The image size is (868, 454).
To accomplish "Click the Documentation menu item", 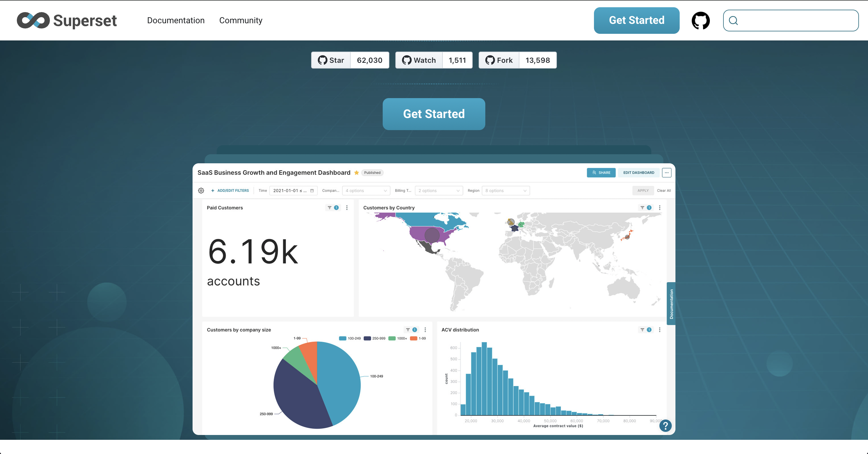I will click(x=176, y=20).
